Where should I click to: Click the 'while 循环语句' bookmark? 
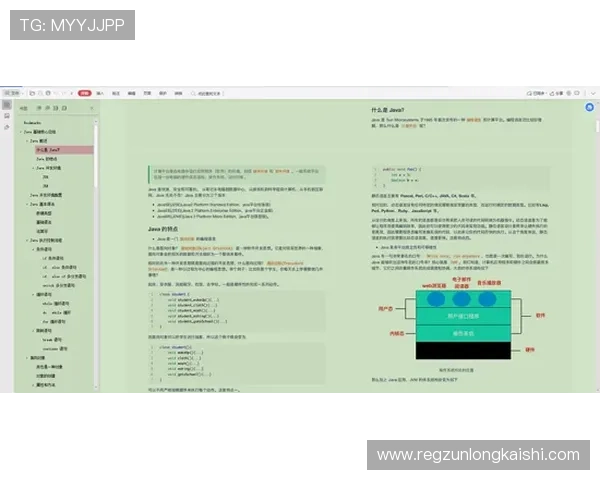pos(56,303)
